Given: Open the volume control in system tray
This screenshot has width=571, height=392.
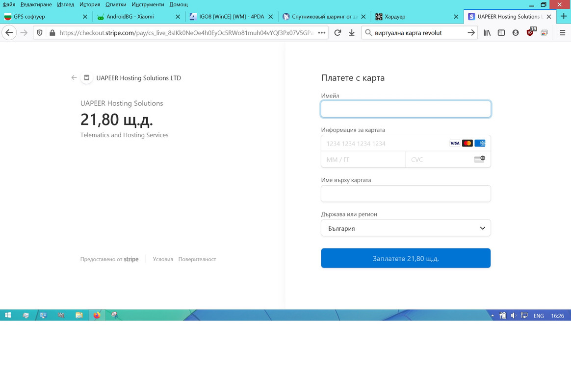Looking at the screenshot, I should coord(514,316).
